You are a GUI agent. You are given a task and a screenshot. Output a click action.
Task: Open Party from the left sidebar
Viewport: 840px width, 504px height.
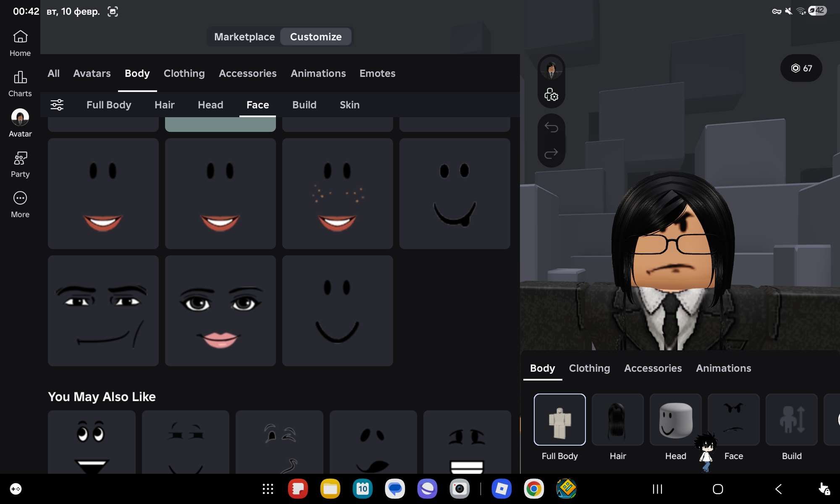coord(20,164)
